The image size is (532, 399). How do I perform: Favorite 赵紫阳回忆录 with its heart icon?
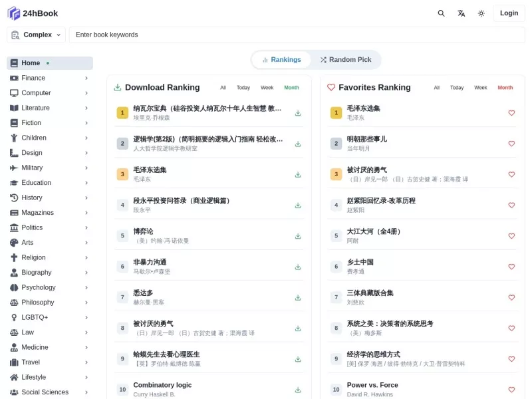click(511, 205)
